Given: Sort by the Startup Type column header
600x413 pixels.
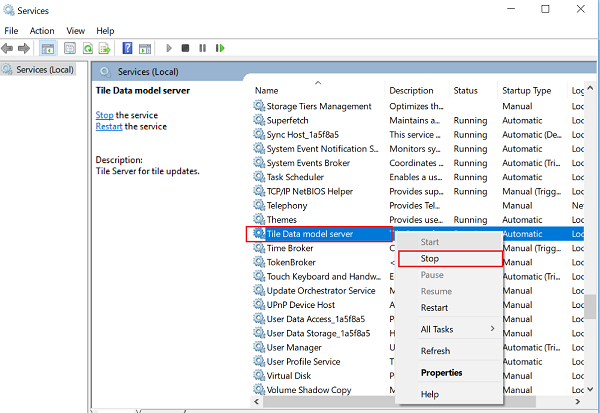Looking at the screenshot, I should [x=532, y=91].
